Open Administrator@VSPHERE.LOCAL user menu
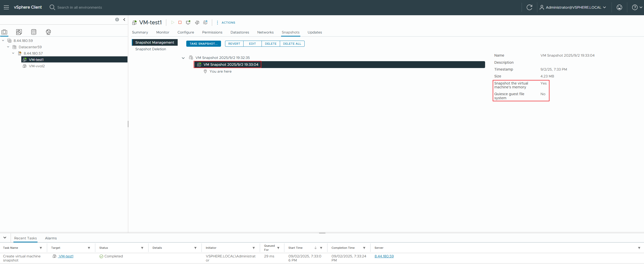Screen dimensions: 644x264 [x=573, y=7]
